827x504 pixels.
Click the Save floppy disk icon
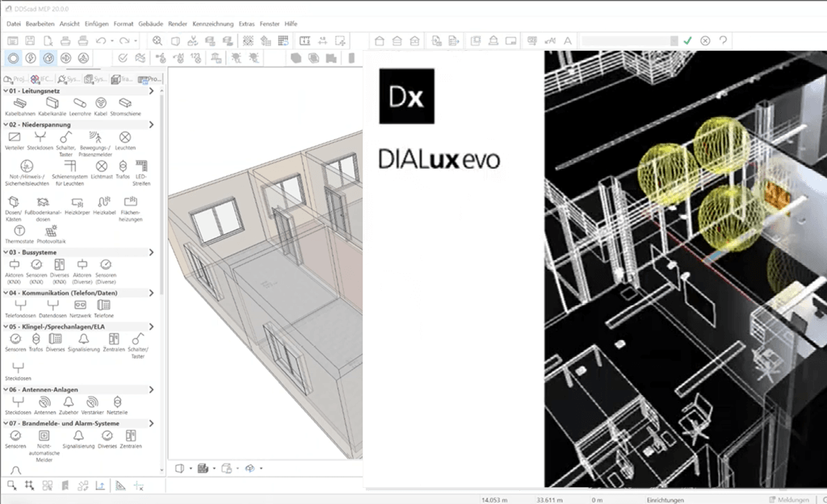click(x=31, y=40)
